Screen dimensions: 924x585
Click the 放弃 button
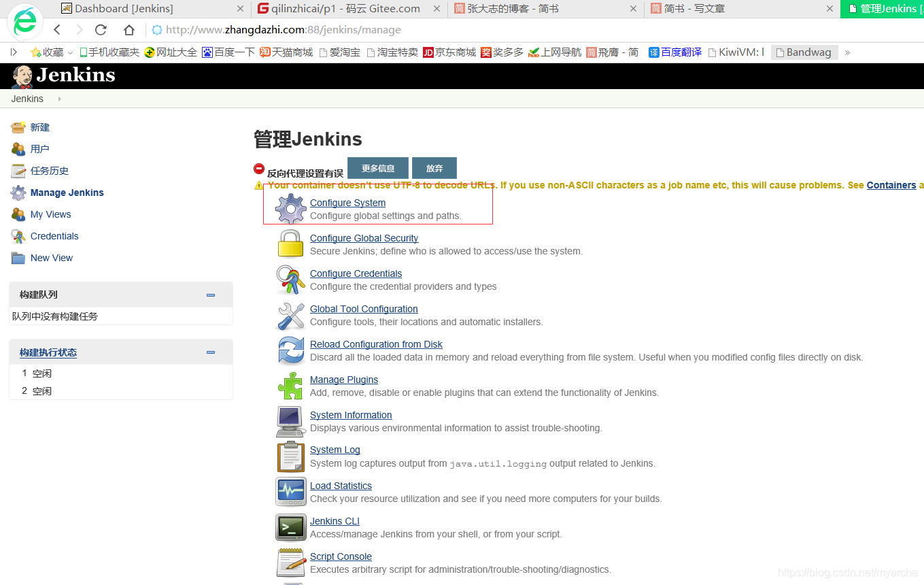pyautogui.click(x=434, y=168)
